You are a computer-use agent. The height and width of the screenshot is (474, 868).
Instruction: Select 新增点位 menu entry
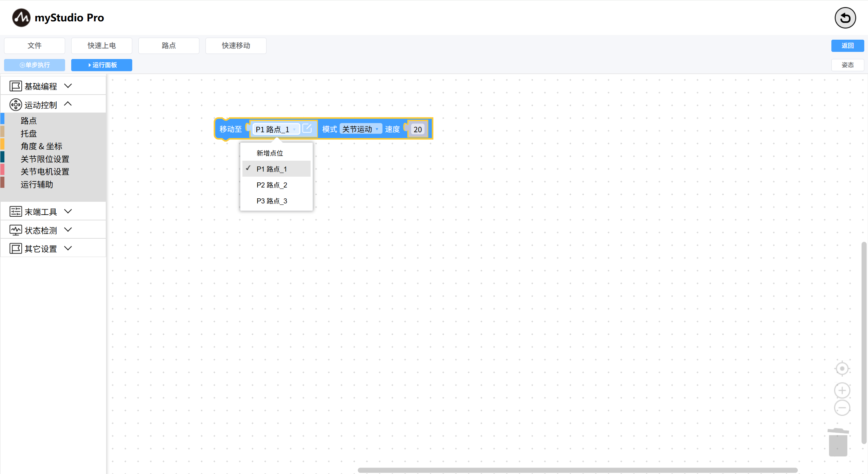tap(270, 153)
